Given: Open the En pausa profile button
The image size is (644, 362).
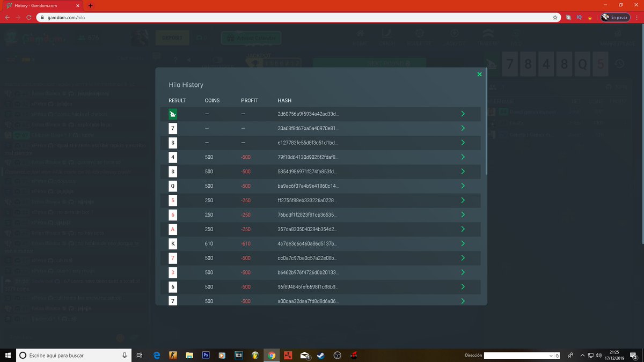Looking at the screenshot, I should coord(615,17).
